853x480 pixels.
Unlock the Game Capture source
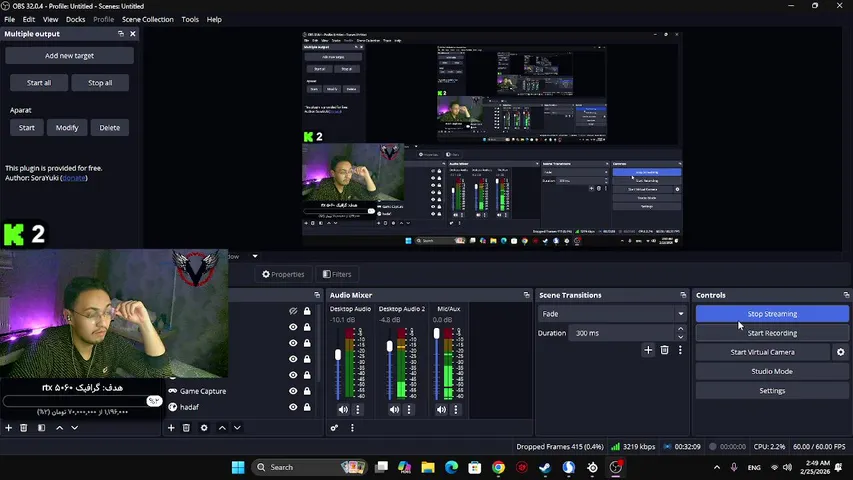[x=307, y=391]
